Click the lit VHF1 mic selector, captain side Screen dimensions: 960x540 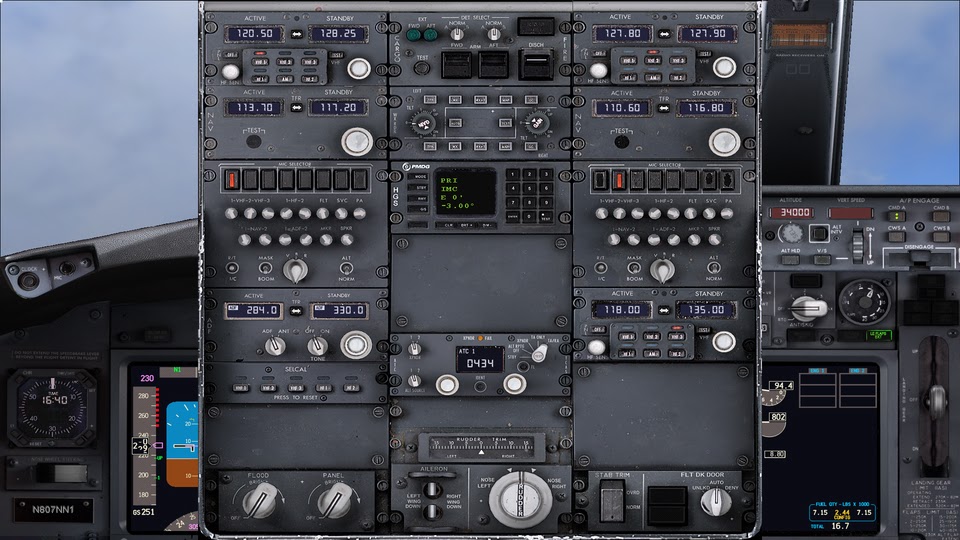(232, 179)
